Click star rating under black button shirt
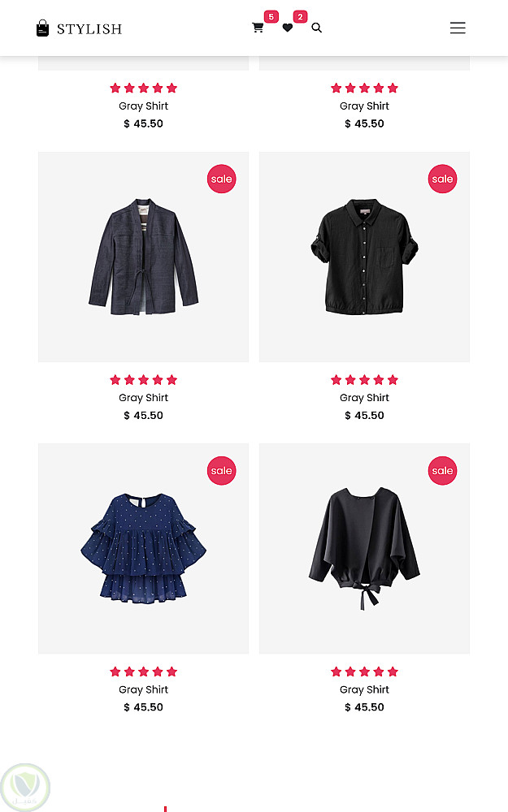The width and height of the screenshot is (508, 812). [364, 380]
